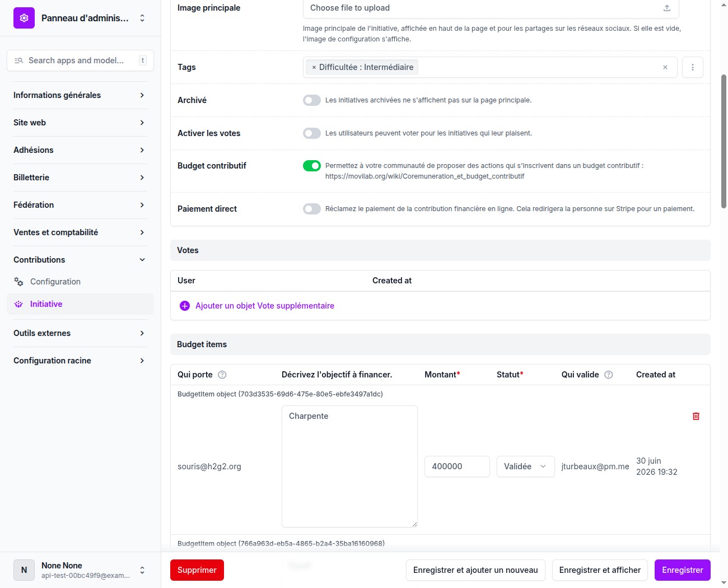Click the upload icon in Image principale field

pyautogui.click(x=667, y=8)
